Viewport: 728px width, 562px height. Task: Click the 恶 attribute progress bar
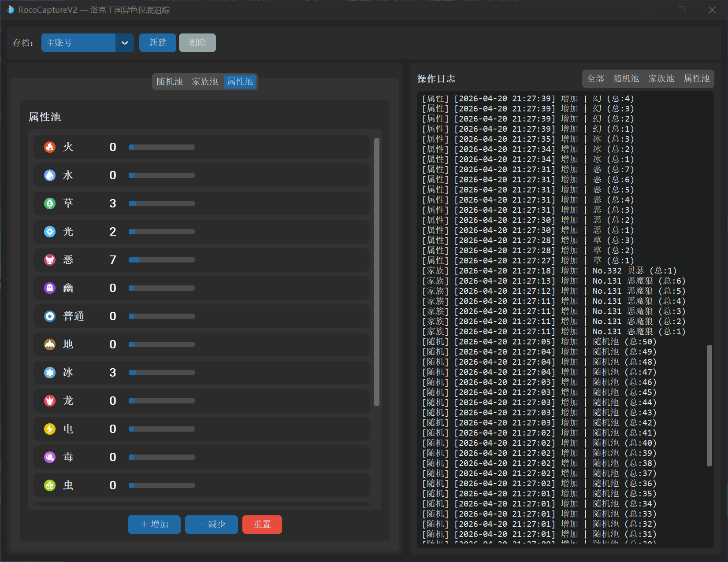pyautogui.click(x=162, y=260)
